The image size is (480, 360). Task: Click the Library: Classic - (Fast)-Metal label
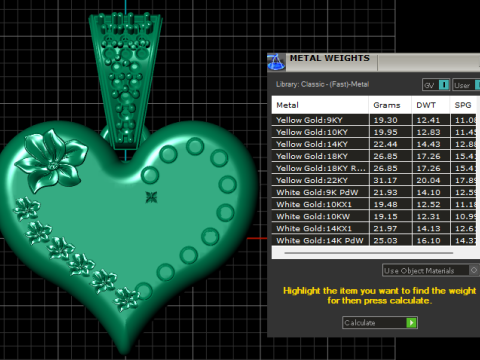coord(322,84)
